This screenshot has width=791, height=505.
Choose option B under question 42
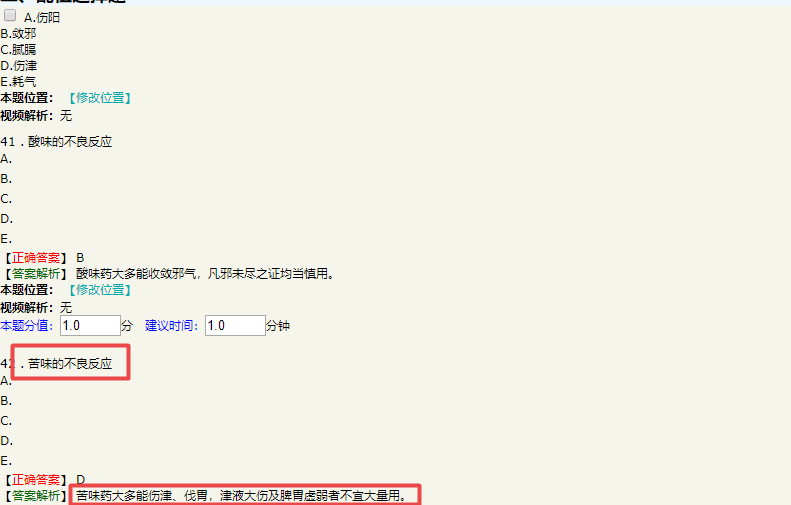(x=6, y=401)
